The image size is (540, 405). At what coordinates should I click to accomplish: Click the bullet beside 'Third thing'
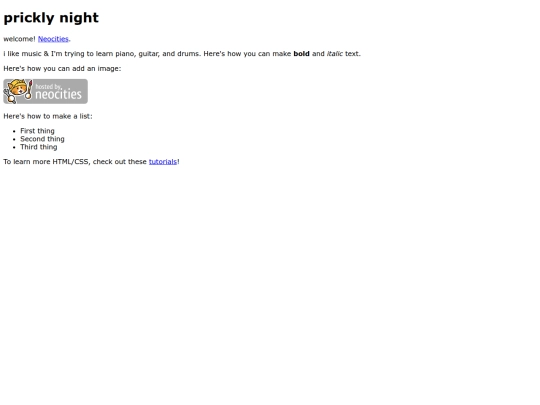tap(14, 147)
